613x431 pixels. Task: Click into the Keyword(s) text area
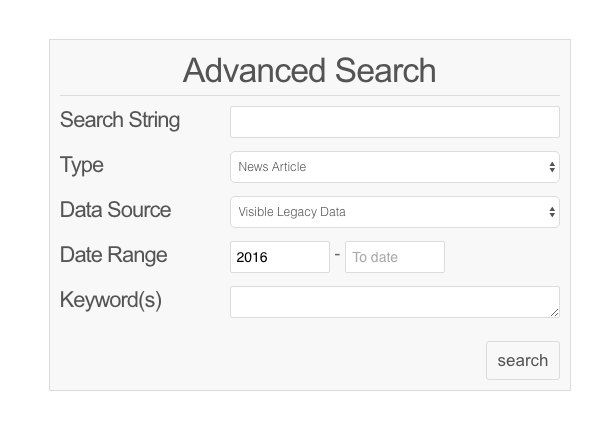tap(394, 302)
